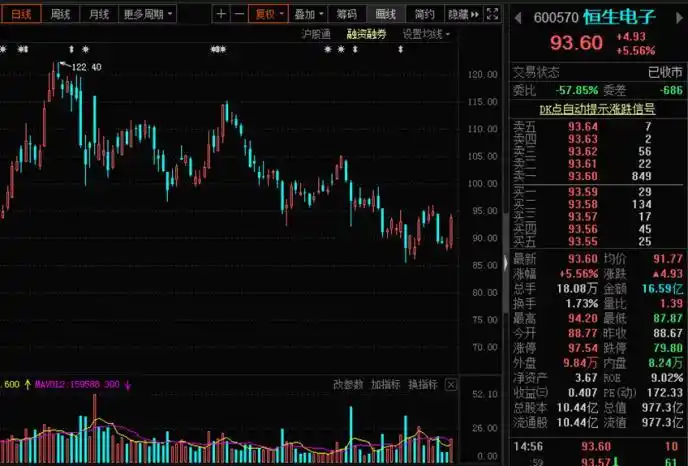Click the 内盘 8.24万 value
The height and width of the screenshot is (466, 688).
(666, 363)
